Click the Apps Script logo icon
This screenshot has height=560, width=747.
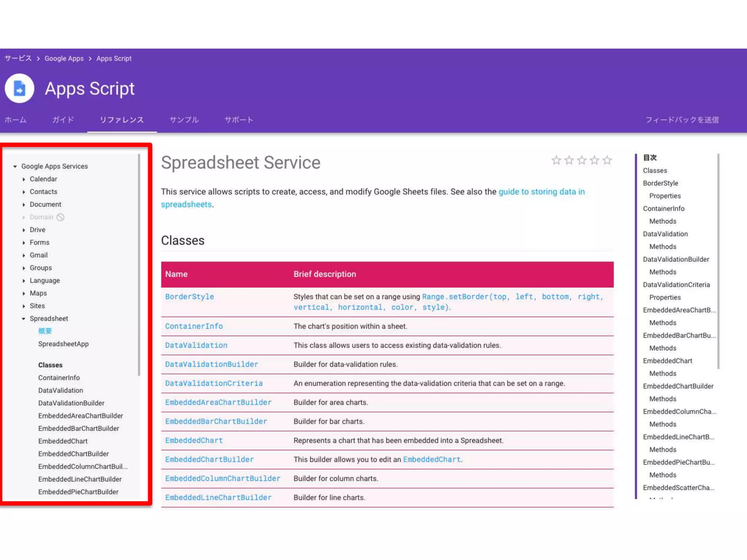point(19,89)
